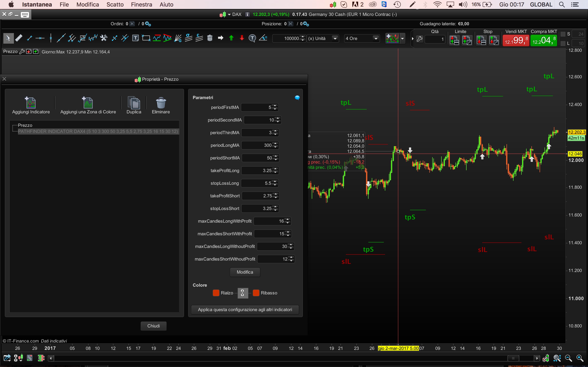Click the Duplica icon
Image resolution: width=588 pixels, height=367 pixels.
tap(134, 103)
